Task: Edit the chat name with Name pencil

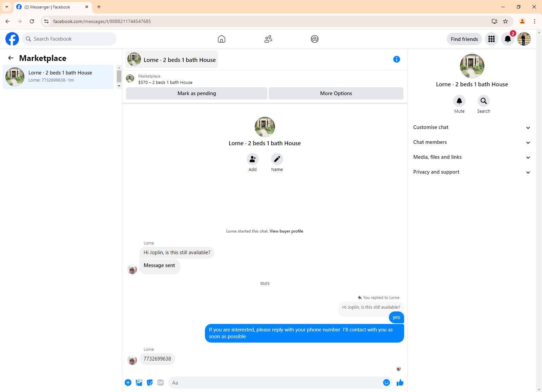Action: (x=277, y=159)
